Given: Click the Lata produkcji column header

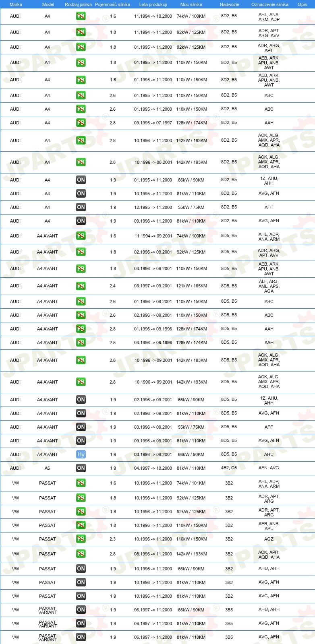Looking at the screenshot, I should pyautogui.click(x=153, y=4).
